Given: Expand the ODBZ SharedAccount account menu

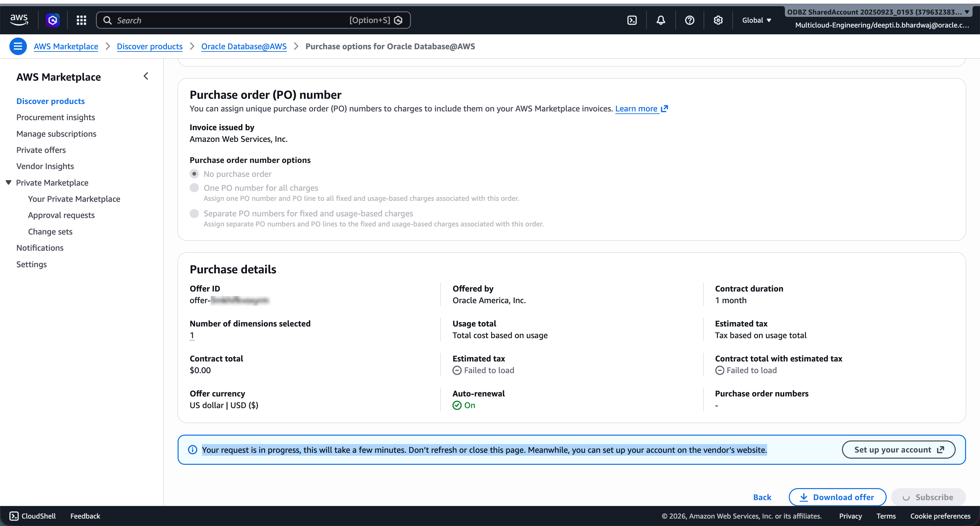Looking at the screenshot, I should click(878, 12).
